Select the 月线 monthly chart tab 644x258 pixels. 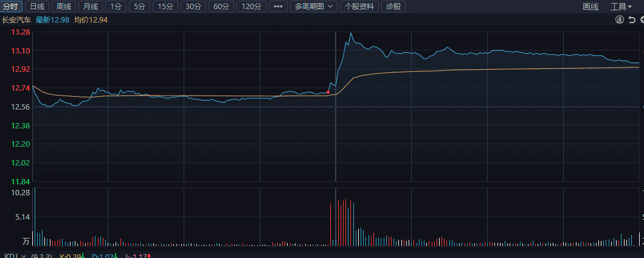(x=91, y=7)
